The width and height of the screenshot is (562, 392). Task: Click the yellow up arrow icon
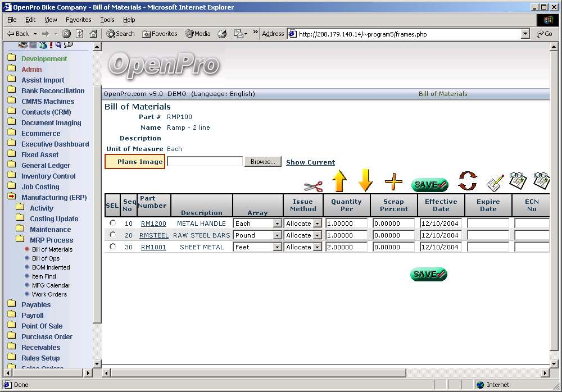point(339,181)
